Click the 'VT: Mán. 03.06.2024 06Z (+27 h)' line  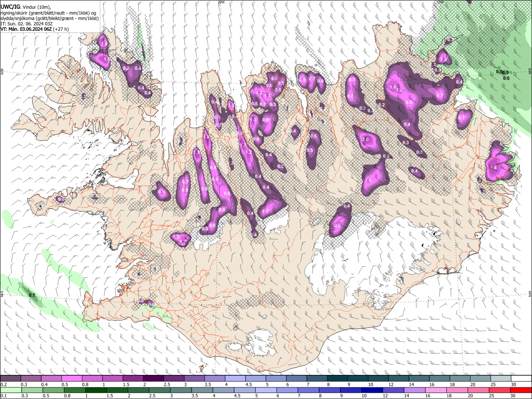point(35,29)
